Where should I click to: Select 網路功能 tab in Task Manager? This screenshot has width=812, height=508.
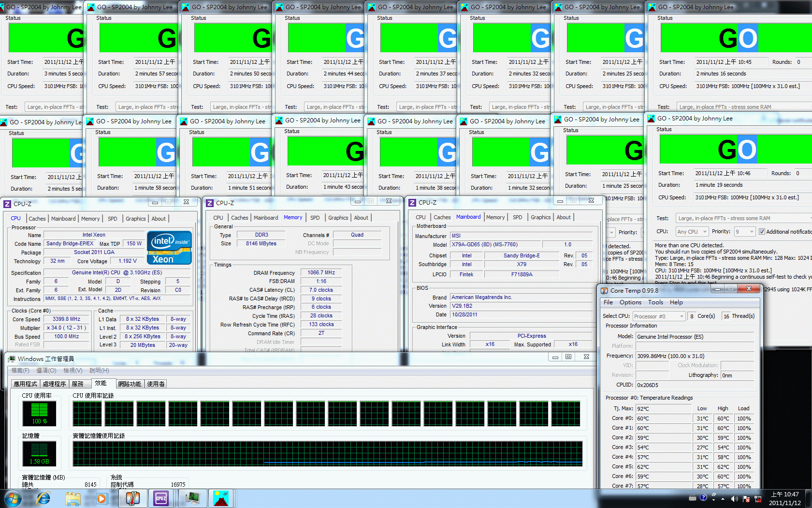130,384
